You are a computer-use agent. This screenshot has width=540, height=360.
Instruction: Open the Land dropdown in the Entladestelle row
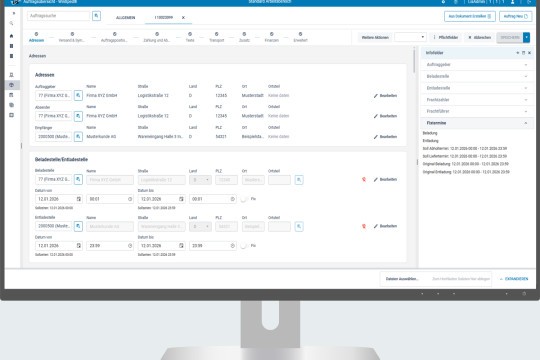tap(200, 226)
